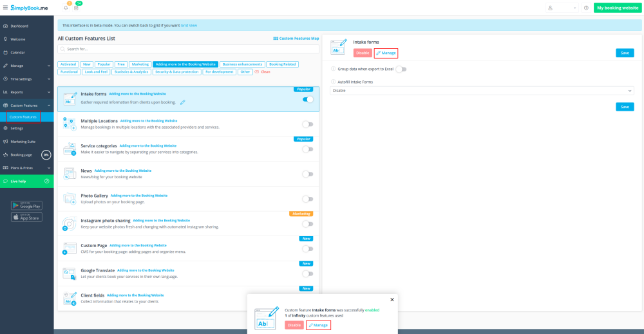Click Custom Features Map link
The height and width of the screenshot is (334, 644).
(296, 39)
